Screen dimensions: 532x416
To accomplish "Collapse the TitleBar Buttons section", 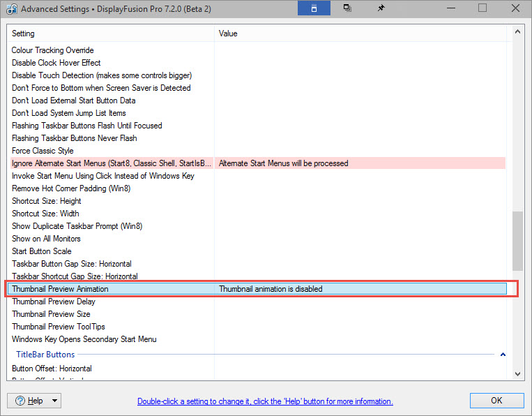I will [x=503, y=355].
